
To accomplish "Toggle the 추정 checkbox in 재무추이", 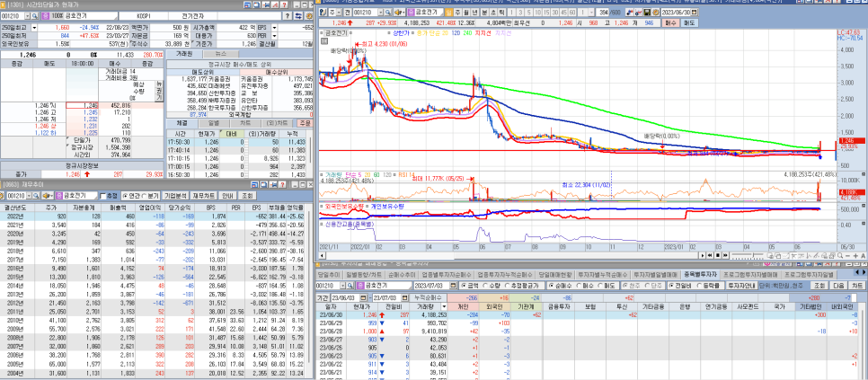I will click(x=102, y=196).
